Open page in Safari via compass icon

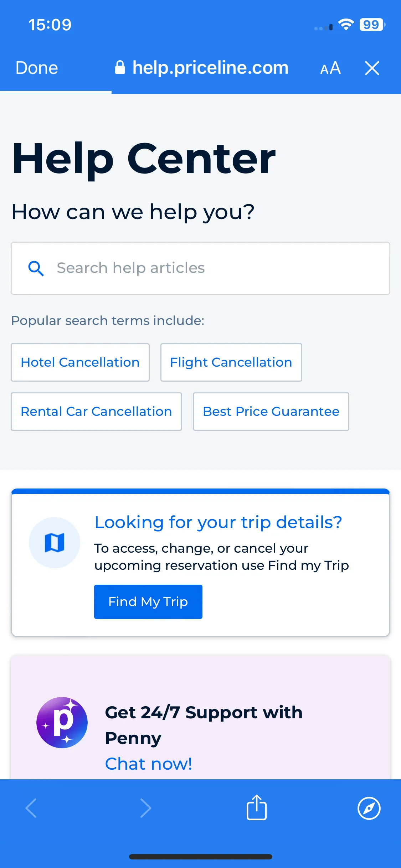[x=369, y=808]
